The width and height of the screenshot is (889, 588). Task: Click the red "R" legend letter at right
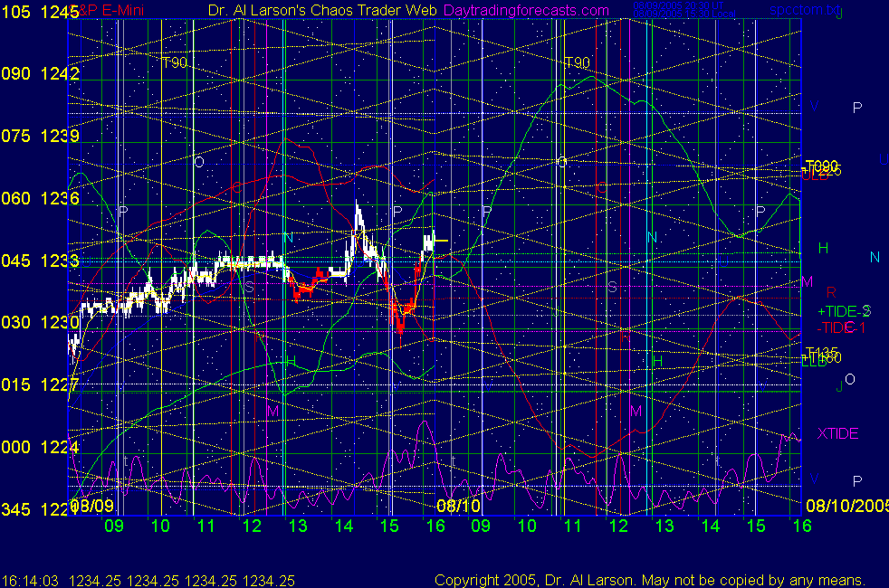click(831, 292)
